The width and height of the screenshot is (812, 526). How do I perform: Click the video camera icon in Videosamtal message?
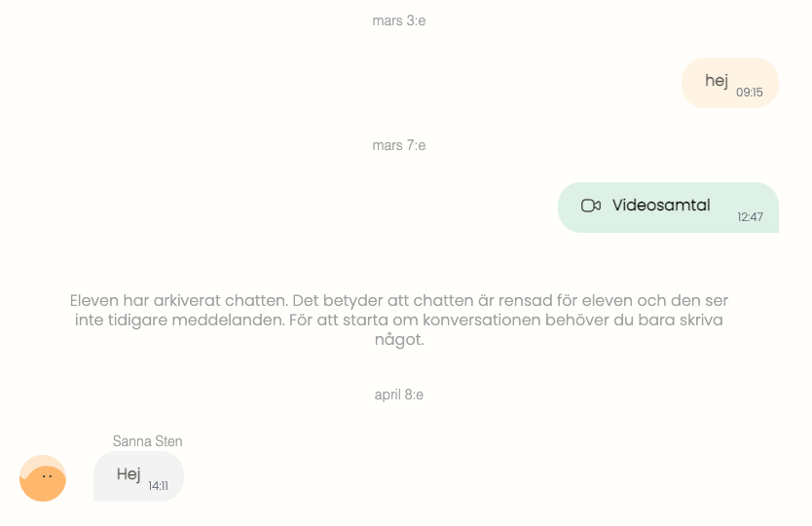(590, 206)
